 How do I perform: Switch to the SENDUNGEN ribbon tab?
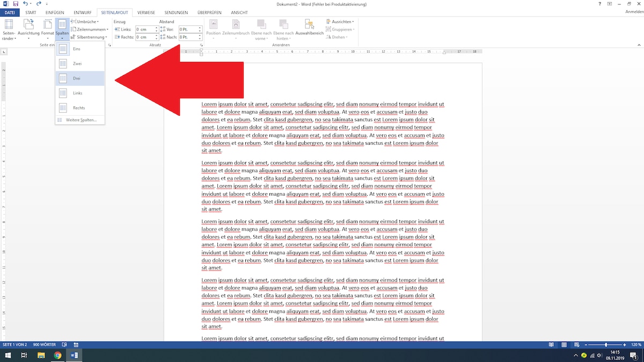(x=176, y=12)
